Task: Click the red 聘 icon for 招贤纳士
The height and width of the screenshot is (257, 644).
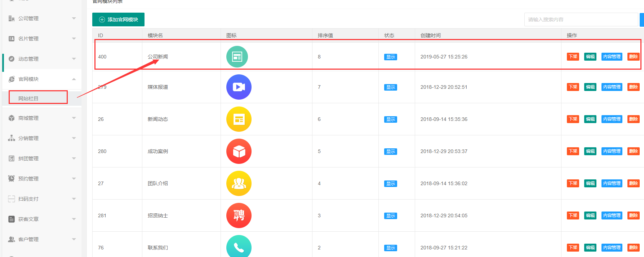Action: (x=239, y=215)
